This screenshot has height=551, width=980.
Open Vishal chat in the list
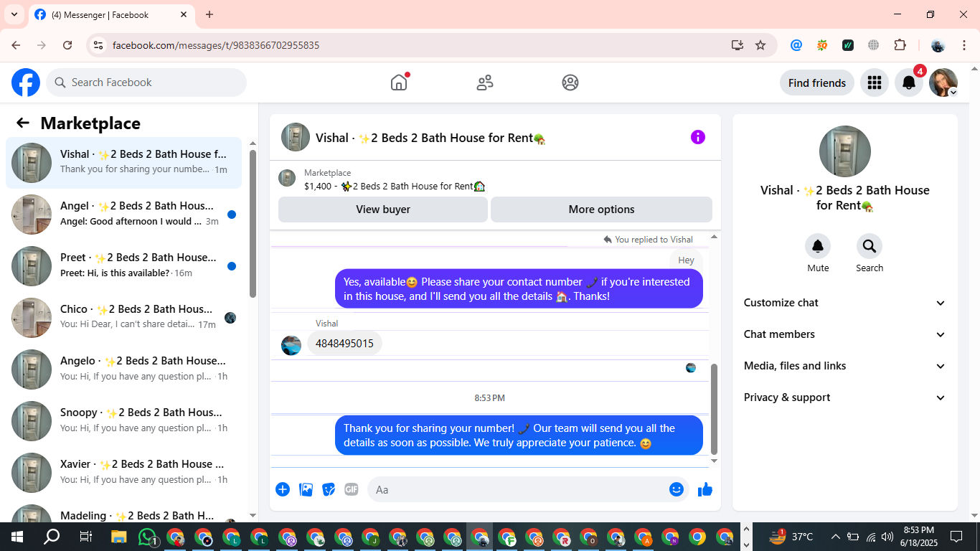tap(123, 162)
